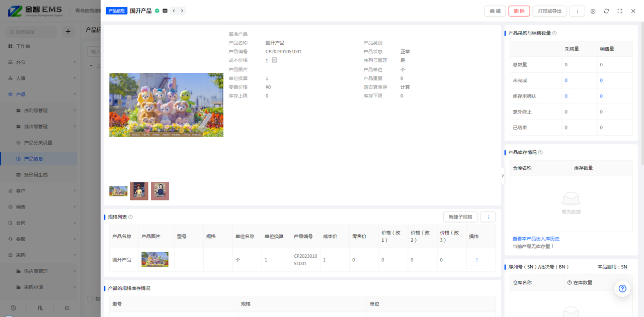
Task: Click 库存未确认 采购量 value link
Action: 566,96
